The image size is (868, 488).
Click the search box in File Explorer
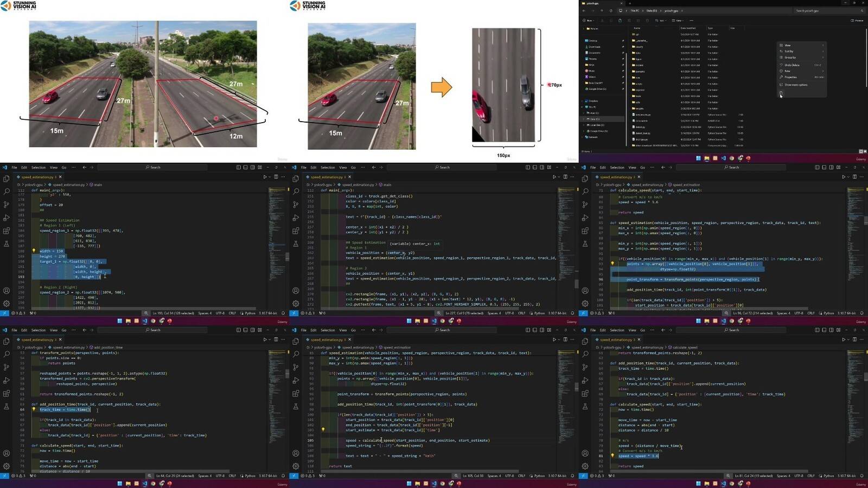click(829, 10)
